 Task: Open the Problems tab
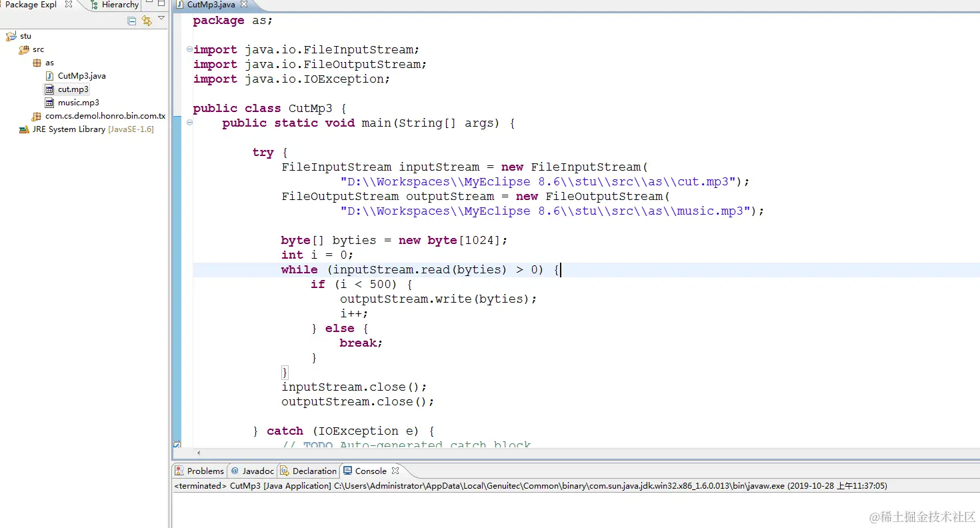click(x=199, y=471)
